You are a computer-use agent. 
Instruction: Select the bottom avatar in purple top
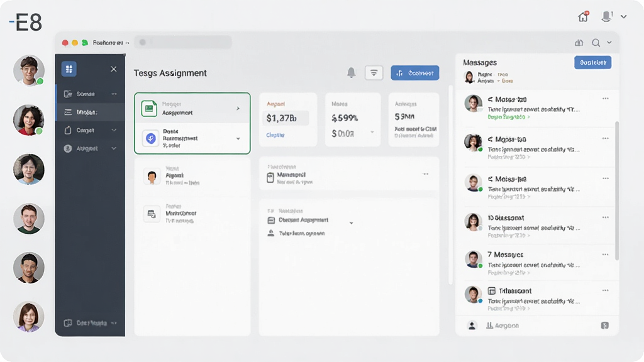point(29,317)
